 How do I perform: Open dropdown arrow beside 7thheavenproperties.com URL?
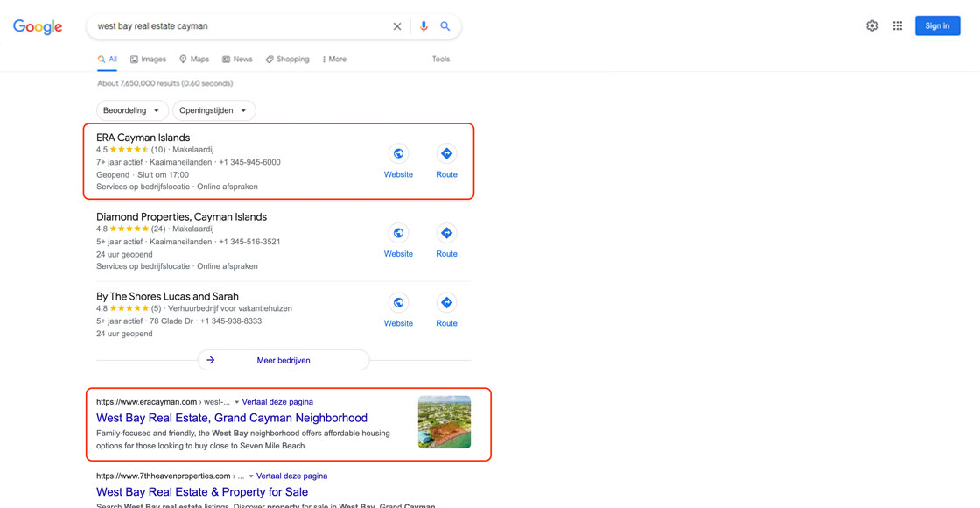click(x=250, y=476)
